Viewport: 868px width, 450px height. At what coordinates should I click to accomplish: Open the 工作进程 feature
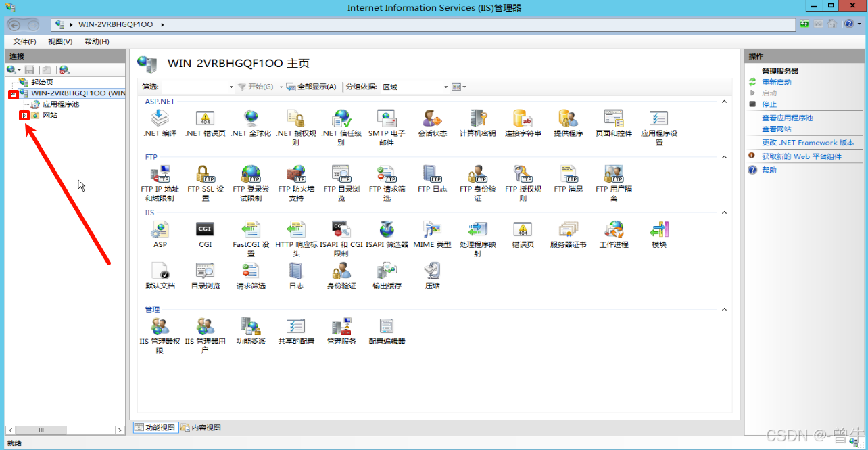(614, 234)
